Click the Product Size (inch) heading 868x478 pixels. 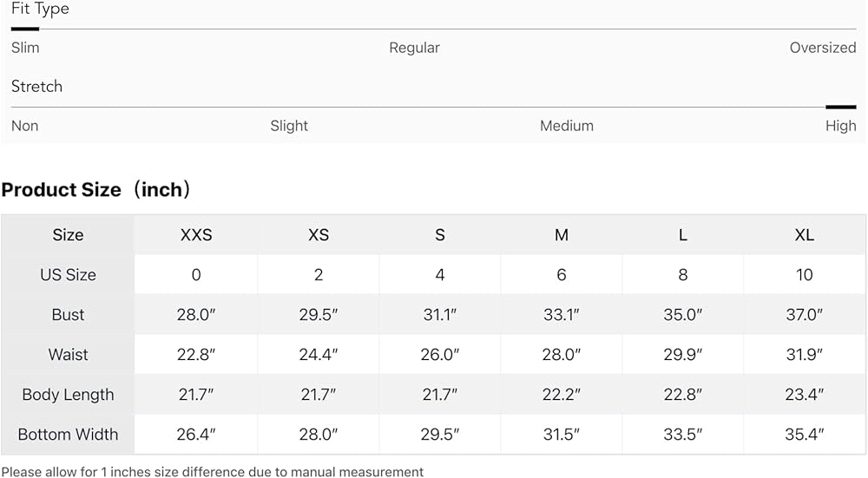[x=95, y=190]
